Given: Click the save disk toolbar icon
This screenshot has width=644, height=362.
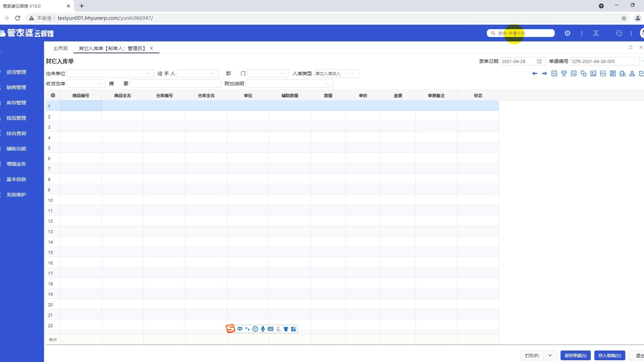Looking at the screenshot, I should point(613,73).
